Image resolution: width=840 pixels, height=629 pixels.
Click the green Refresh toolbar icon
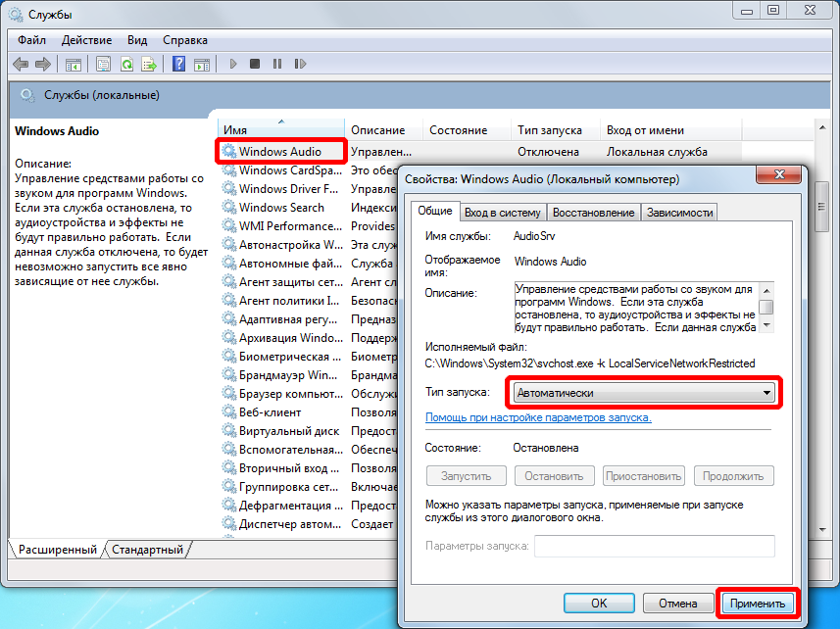127,65
